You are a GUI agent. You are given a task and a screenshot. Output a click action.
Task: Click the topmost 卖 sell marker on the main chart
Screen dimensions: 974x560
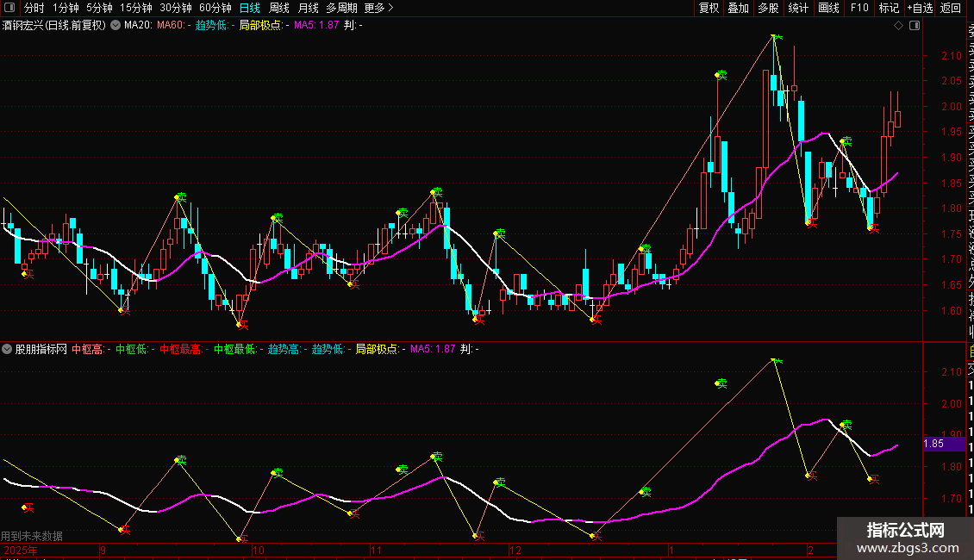777,38
